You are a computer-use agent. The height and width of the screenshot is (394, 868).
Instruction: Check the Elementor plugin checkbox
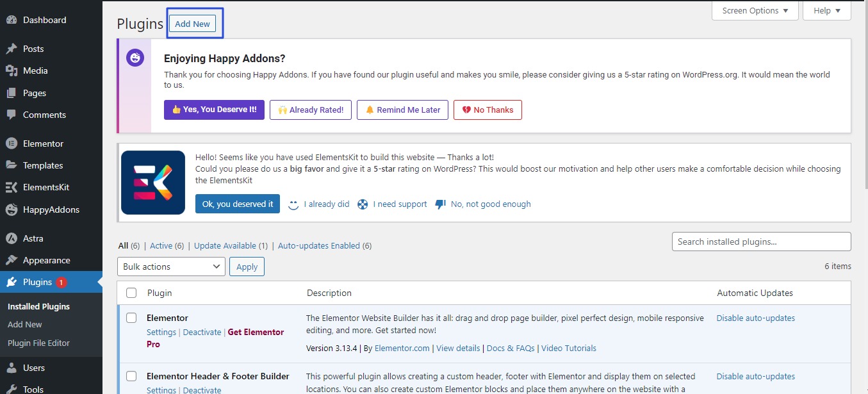[131, 318]
